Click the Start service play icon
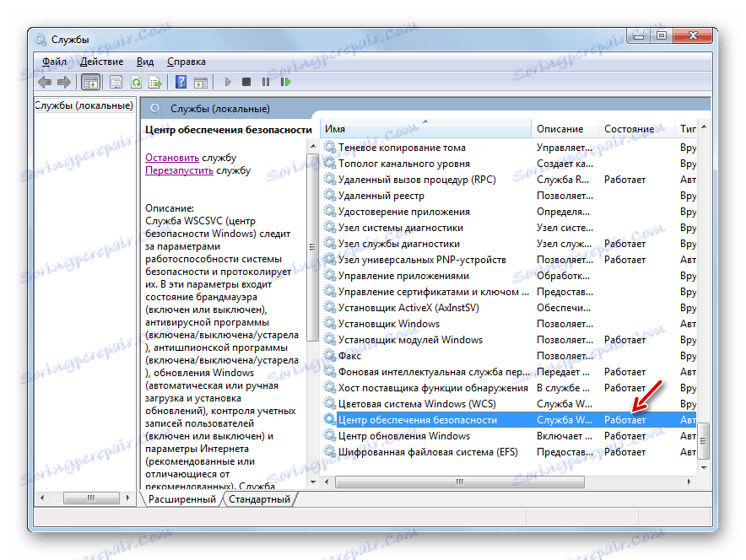 [227, 83]
